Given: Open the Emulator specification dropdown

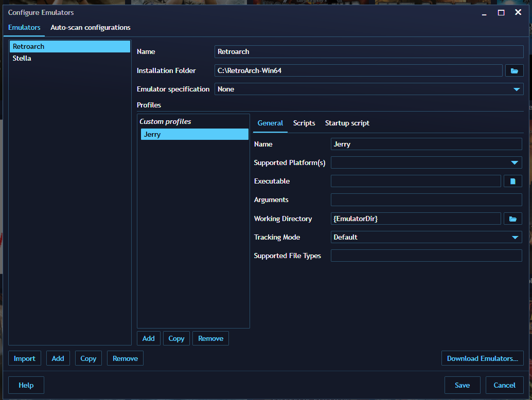Looking at the screenshot, I should (x=516, y=89).
